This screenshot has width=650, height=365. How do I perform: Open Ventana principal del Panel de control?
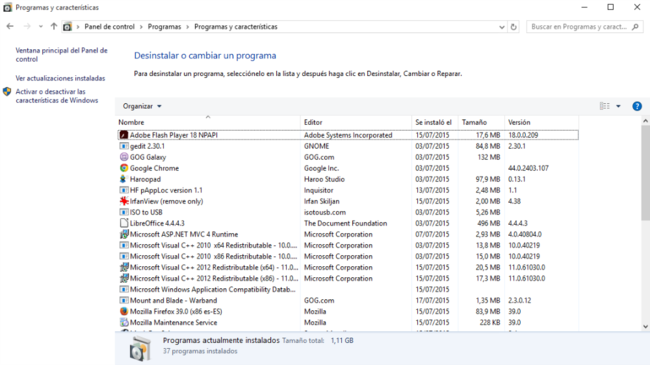tap(61, 55)
